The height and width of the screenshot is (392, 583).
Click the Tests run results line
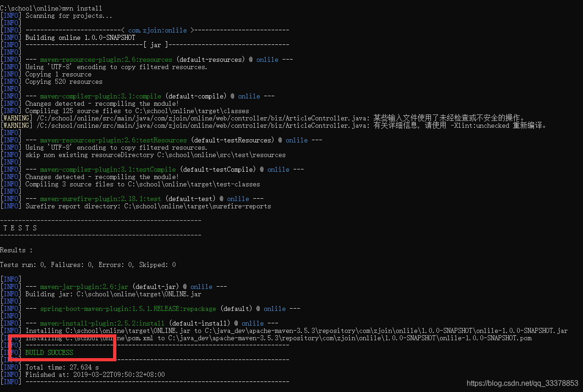[x=87, y=264]
